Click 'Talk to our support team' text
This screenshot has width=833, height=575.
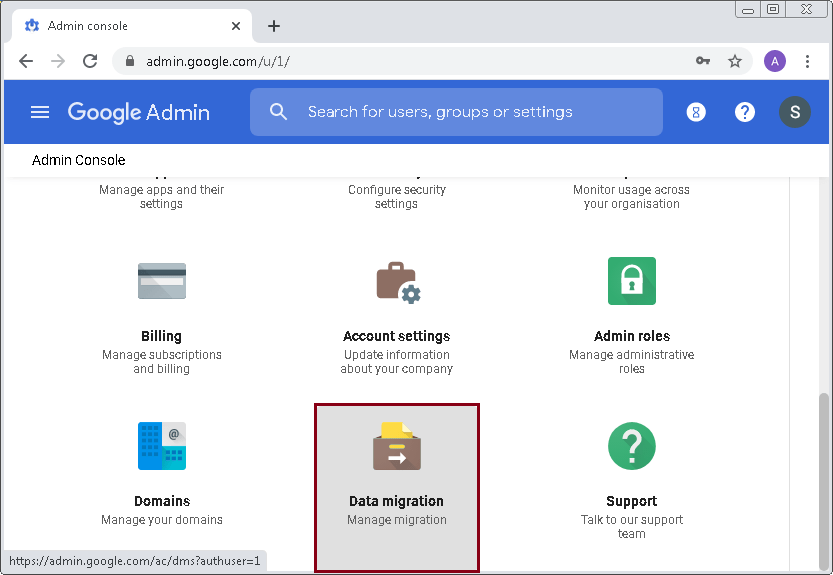(632, 527)
